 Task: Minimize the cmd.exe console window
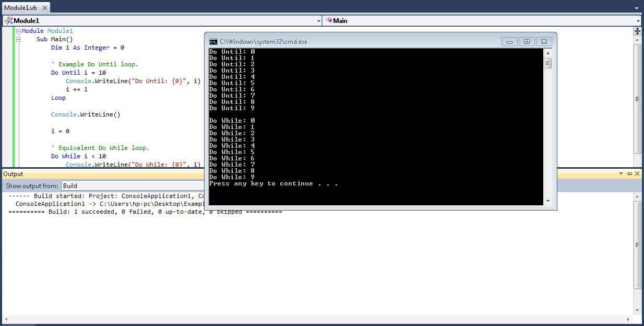(509, 42)
